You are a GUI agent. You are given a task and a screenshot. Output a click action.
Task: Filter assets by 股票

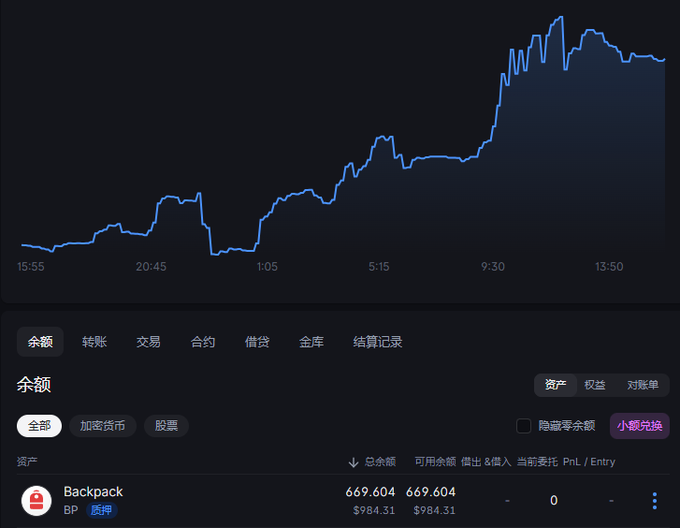coord(167,426)
